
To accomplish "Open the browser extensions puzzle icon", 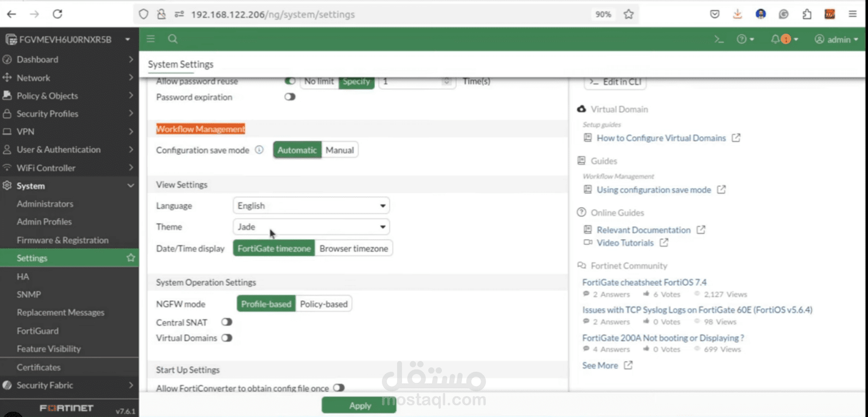I will pyautogui.click(x=807, y=14).
